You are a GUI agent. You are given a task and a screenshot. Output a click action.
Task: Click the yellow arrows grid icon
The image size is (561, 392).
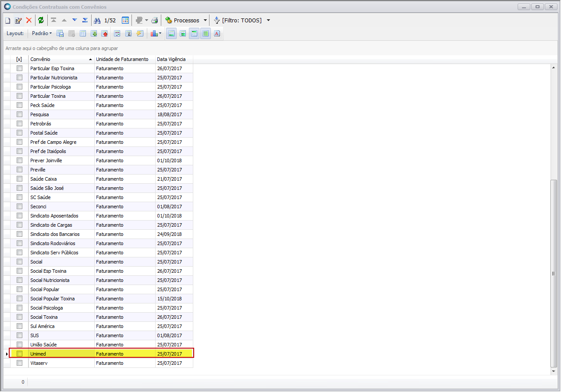click(140, 33)
